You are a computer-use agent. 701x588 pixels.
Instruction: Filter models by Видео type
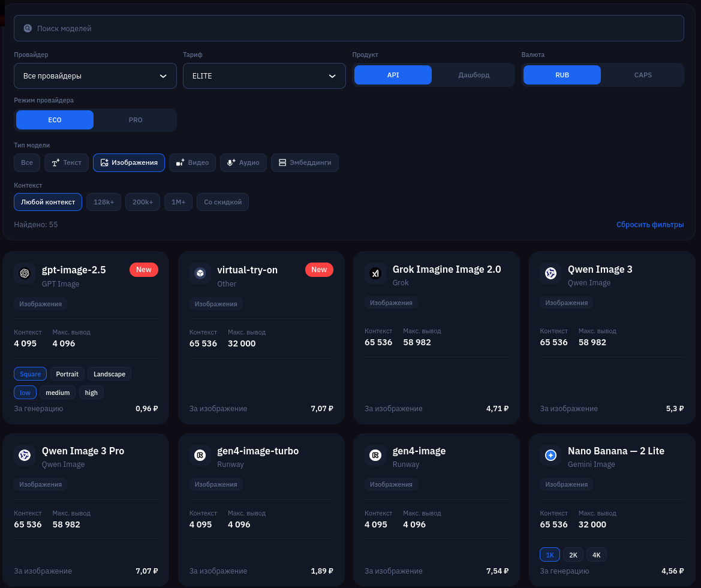point(192,162)
